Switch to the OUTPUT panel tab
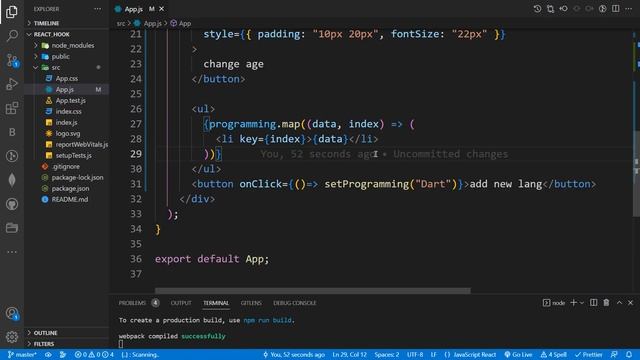The height and width of the screenshot is (360, 640). [x=181, y=303]
